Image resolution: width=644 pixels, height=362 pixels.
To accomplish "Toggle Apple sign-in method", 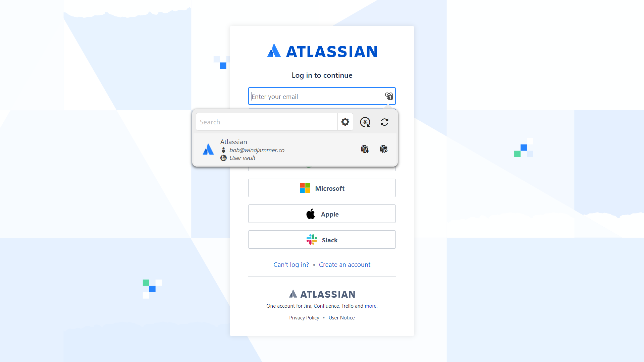I will [322, 214].
